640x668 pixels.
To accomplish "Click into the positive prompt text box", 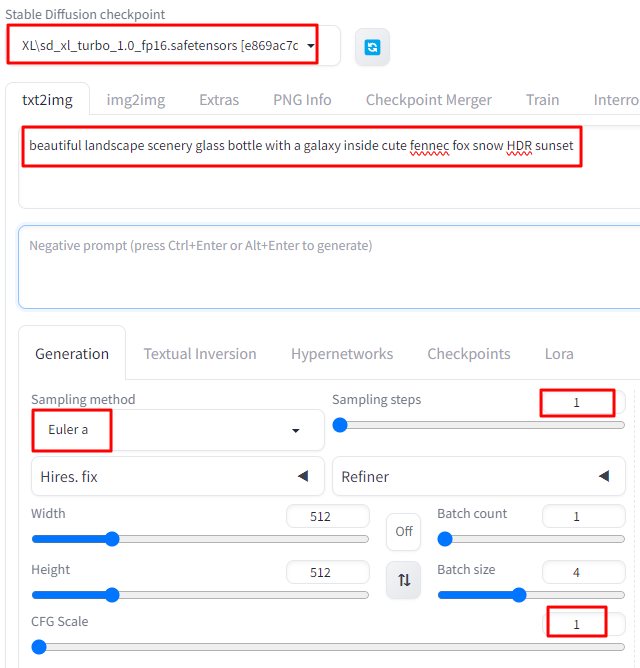I will [x=329, y=167].
